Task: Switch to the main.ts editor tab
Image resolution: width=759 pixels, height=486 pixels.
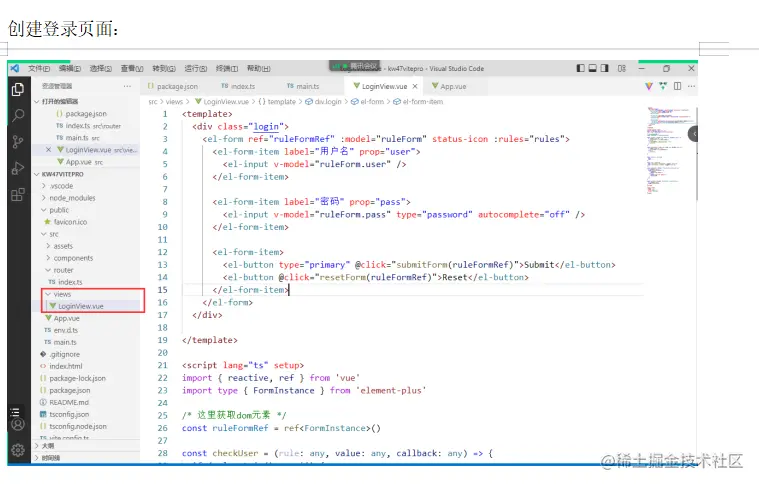Action: coord(303,86)
